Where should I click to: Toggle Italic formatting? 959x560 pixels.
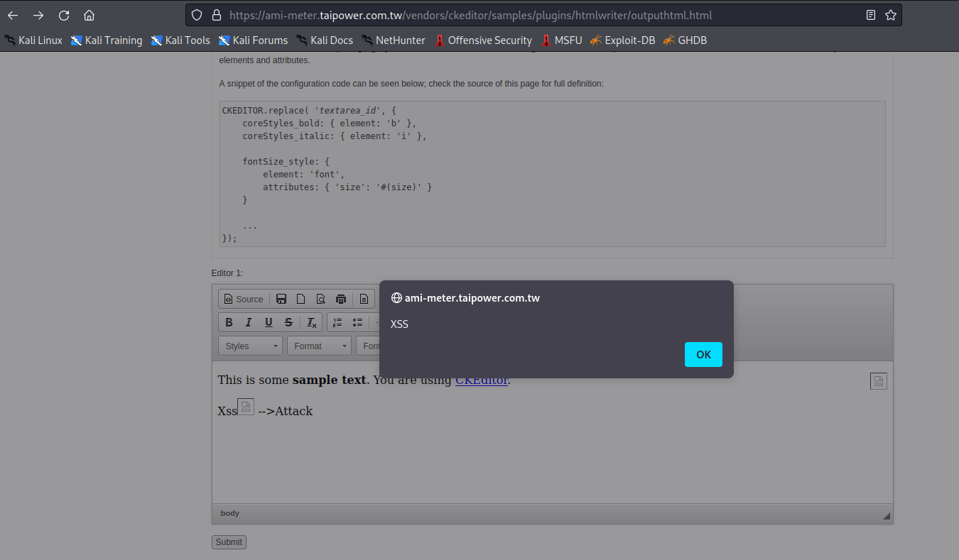tap(249, 322)
